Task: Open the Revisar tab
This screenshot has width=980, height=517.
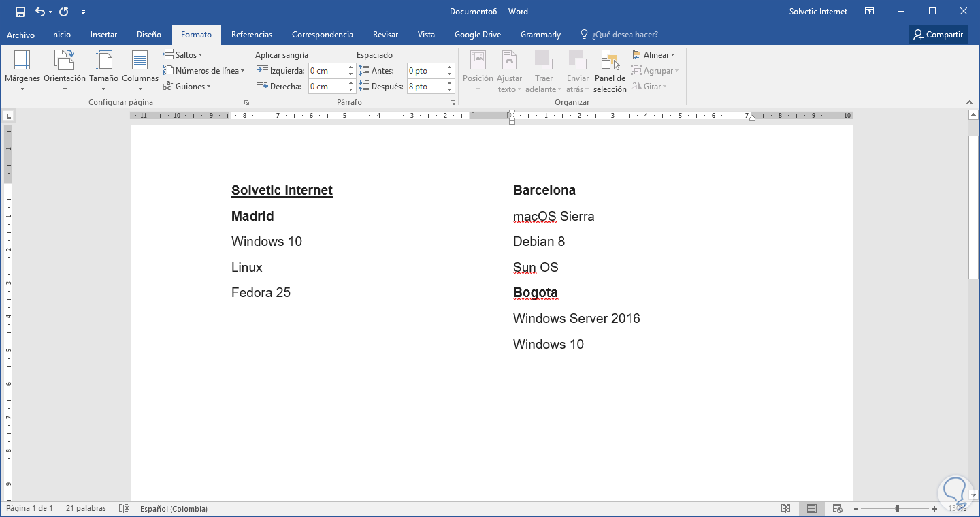Action: (385, 35)
